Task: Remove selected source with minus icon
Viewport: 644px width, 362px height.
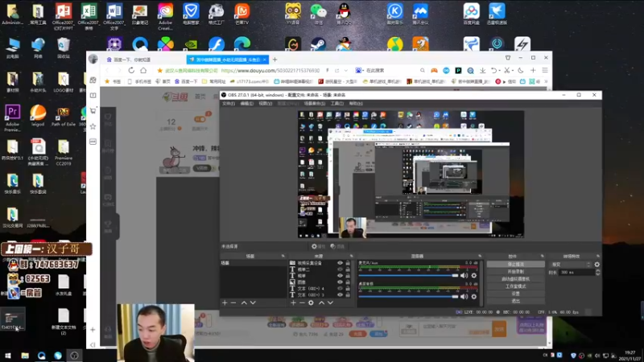Action: click(x=302, y=302)
